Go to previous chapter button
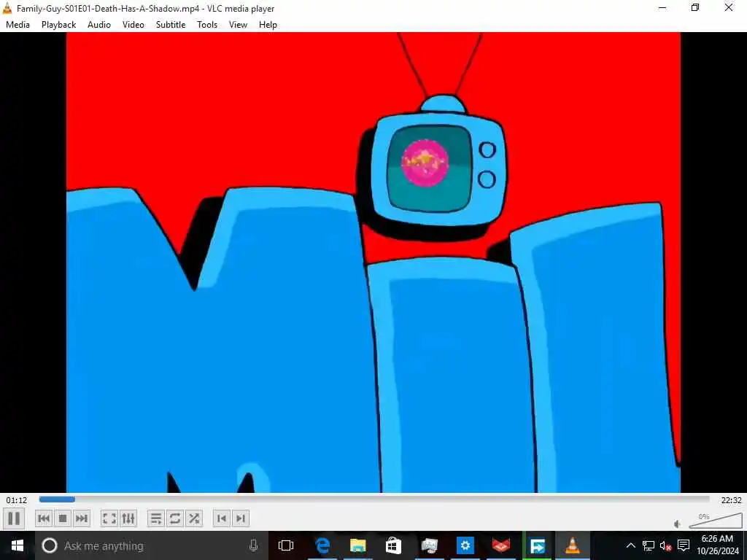This screenshot has height=560, width=747. [x=222, y=518]
